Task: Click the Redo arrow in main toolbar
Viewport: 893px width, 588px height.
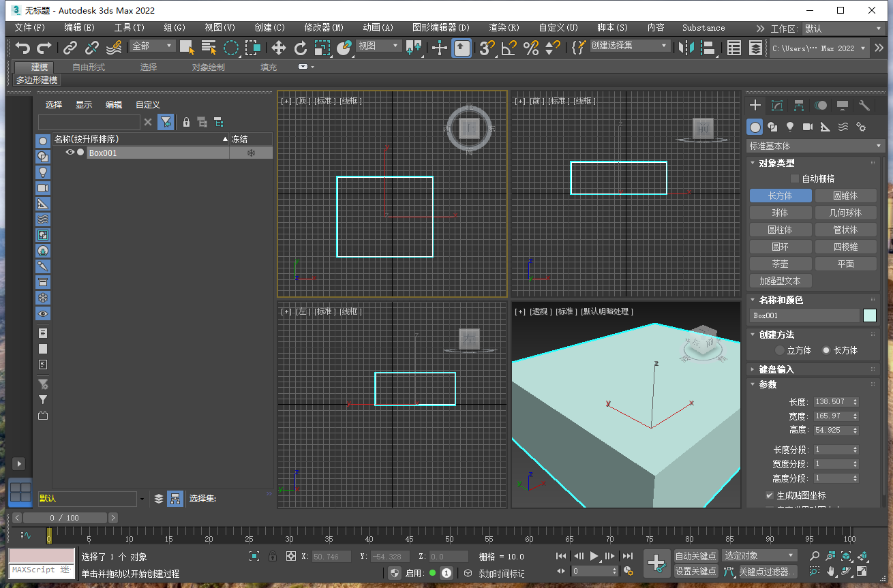Action: [x=44, y=48]
